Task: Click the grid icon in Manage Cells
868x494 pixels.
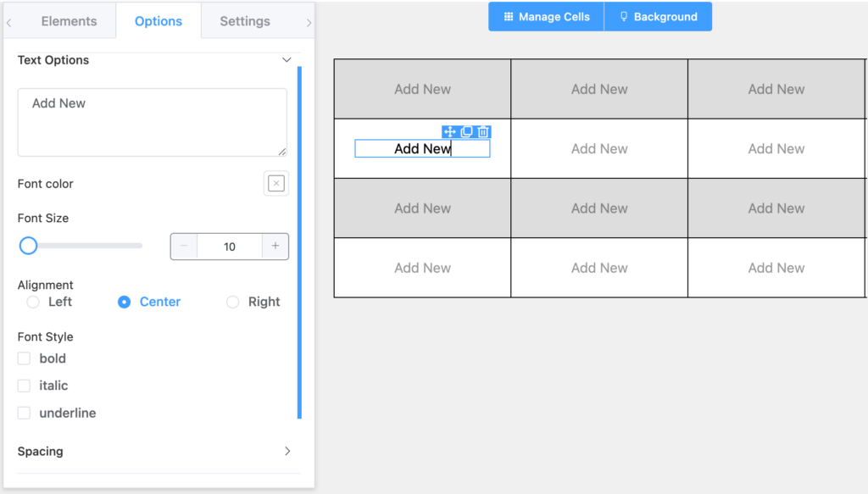Action: 509,17
